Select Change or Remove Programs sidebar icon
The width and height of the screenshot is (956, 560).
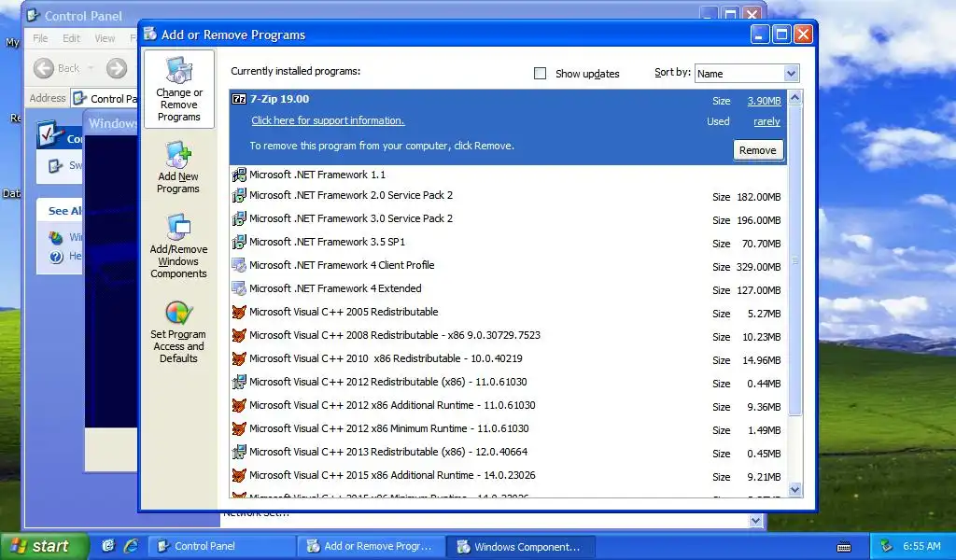[x=178, y=89]
